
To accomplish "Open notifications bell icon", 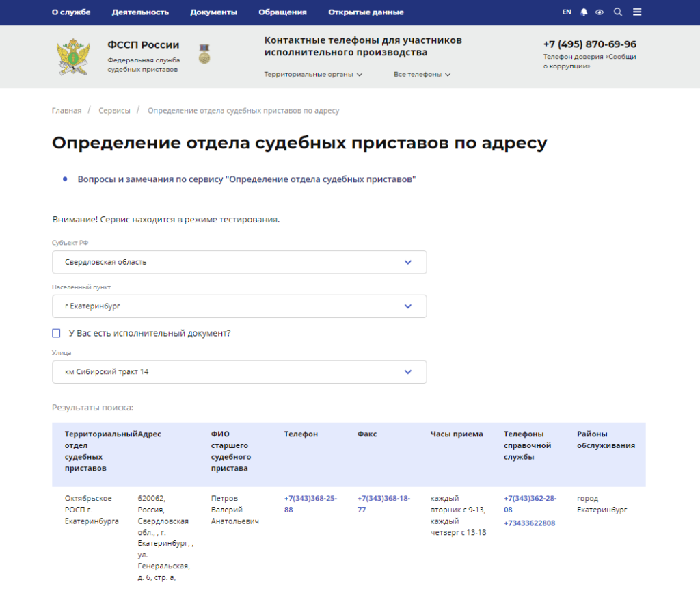I will 584,12.
